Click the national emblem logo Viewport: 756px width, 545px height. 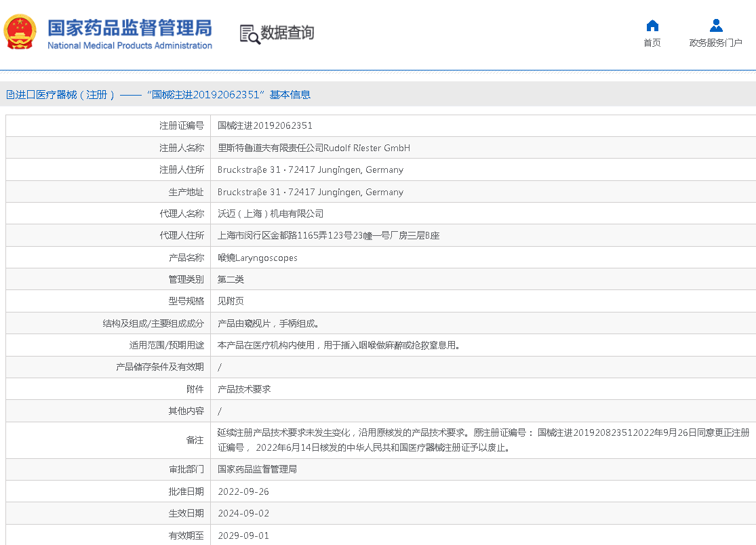coord(20,32)
